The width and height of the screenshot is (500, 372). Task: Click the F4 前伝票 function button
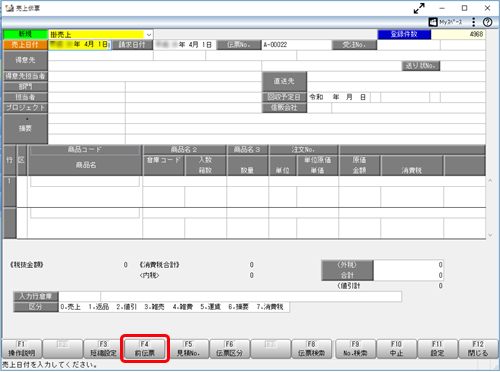145,349
